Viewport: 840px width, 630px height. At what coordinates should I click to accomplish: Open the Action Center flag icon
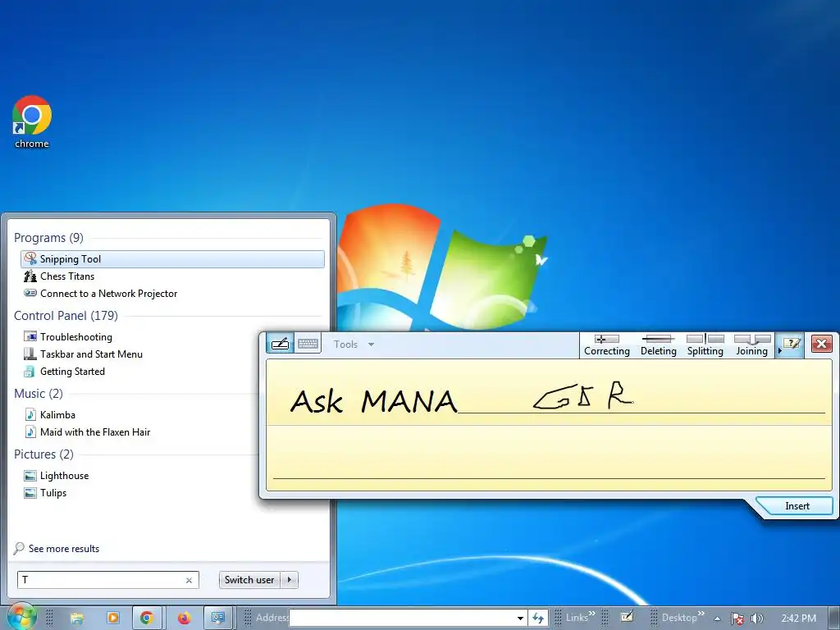(x=737, y=619)
